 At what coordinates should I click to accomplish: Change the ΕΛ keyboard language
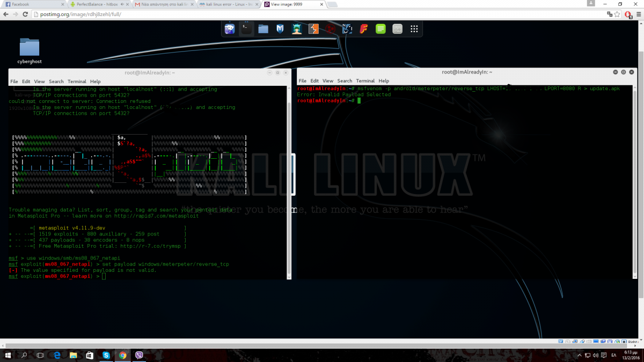pos(614,356)
